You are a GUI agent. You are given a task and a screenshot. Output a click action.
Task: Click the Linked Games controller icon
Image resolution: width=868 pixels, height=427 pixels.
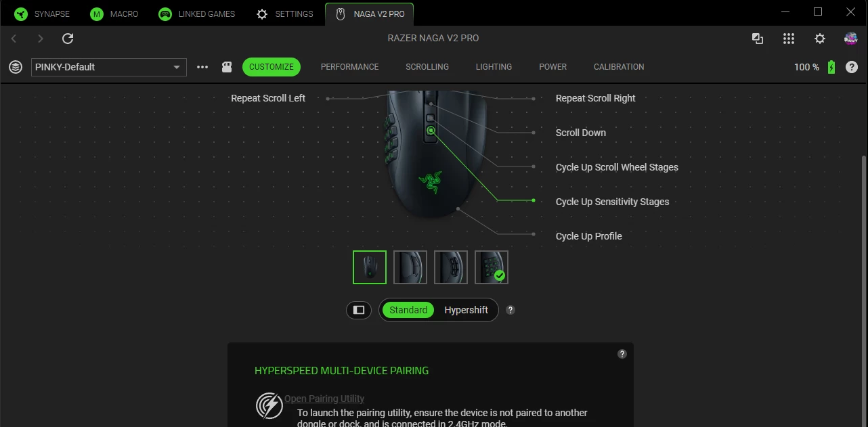coord(164,14)
